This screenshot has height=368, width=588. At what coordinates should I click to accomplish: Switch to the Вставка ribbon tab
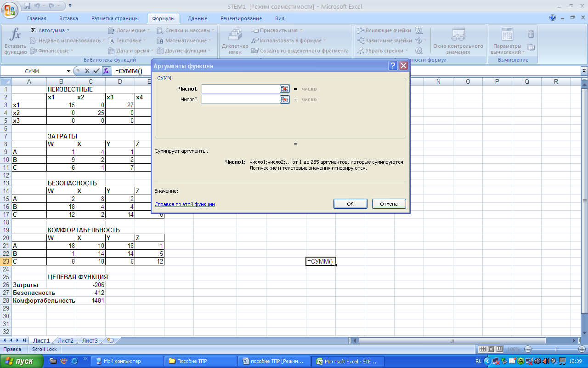[x=68, y=18]
